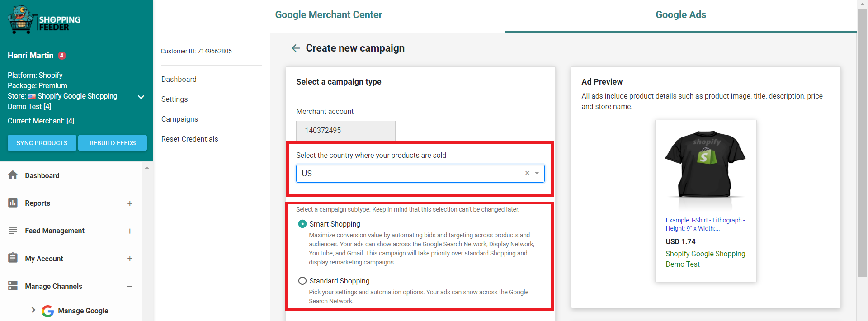Click the Shopping Feeder logo
The width and height of the screenshot is (868, 321).
(44, 20)
